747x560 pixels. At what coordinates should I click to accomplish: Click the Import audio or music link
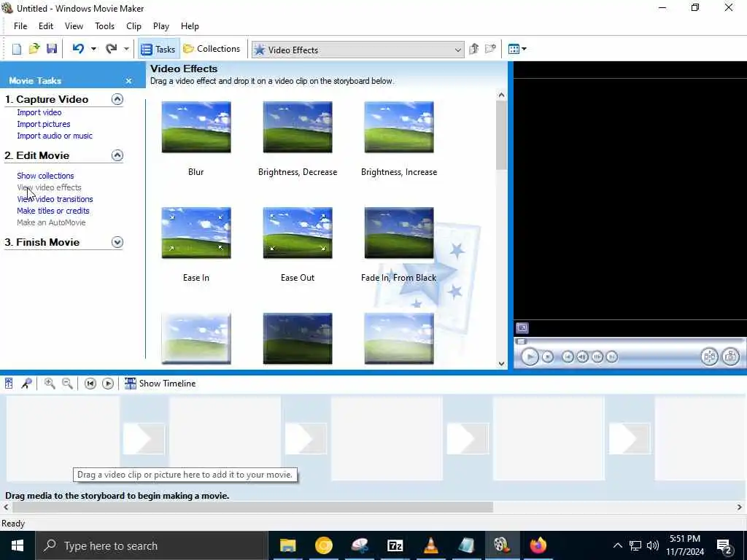point(54,136)
